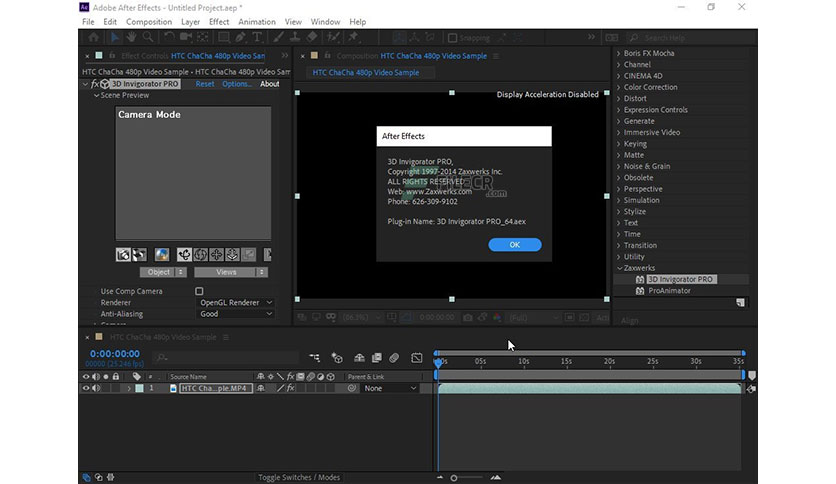The width and height of the screenshot is (836, 484).
Task: Adjust the timeline zoom slider knob
Action: 454,478
